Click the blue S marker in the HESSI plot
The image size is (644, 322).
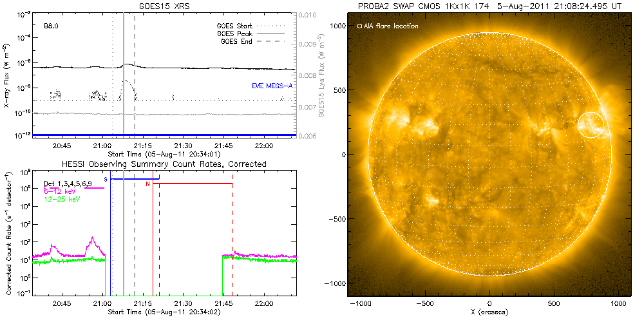(x=106, y=178)
